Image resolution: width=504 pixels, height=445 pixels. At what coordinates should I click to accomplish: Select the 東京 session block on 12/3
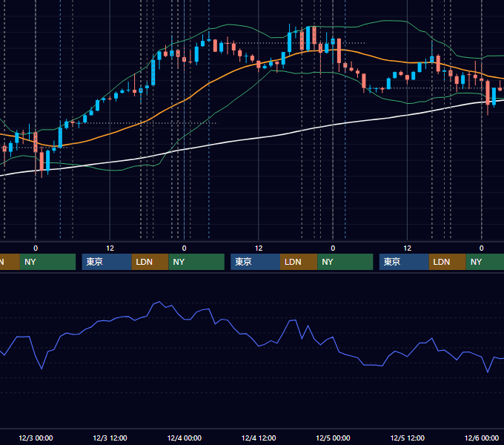pyautogui.click(x=107, y=262)
